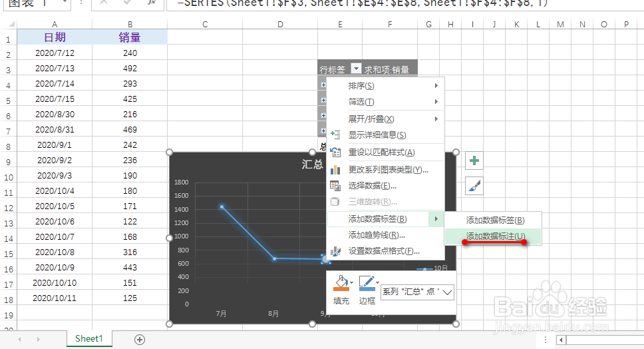Click the row label filter dropdown in pivot table

coord(356,69)
